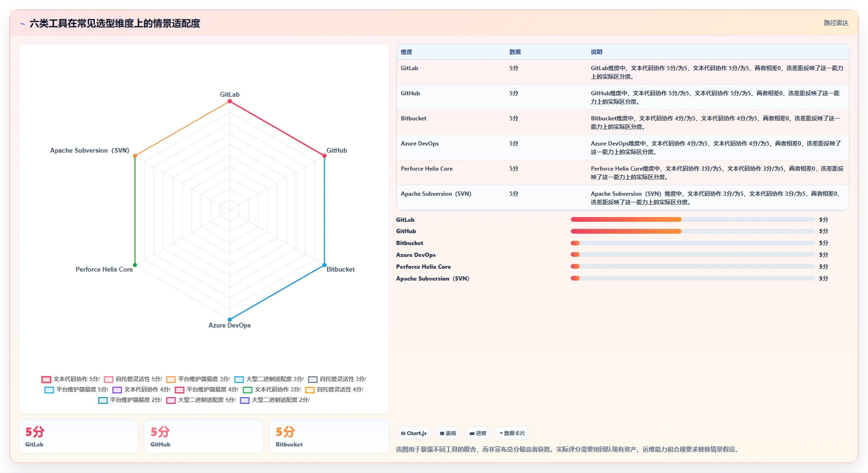The width and height of the screenshot is (868, 473).
Task: Click the Perforce Helix Core radar data point
Action: point(135,265)
